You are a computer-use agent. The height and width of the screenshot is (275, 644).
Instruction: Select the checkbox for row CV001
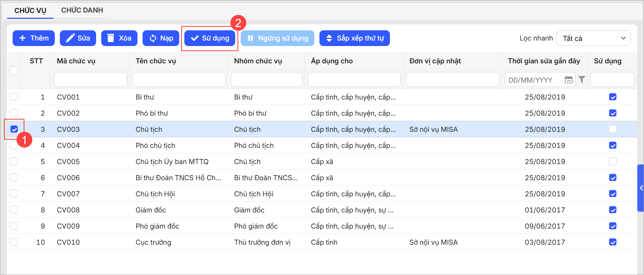point(14,97)
